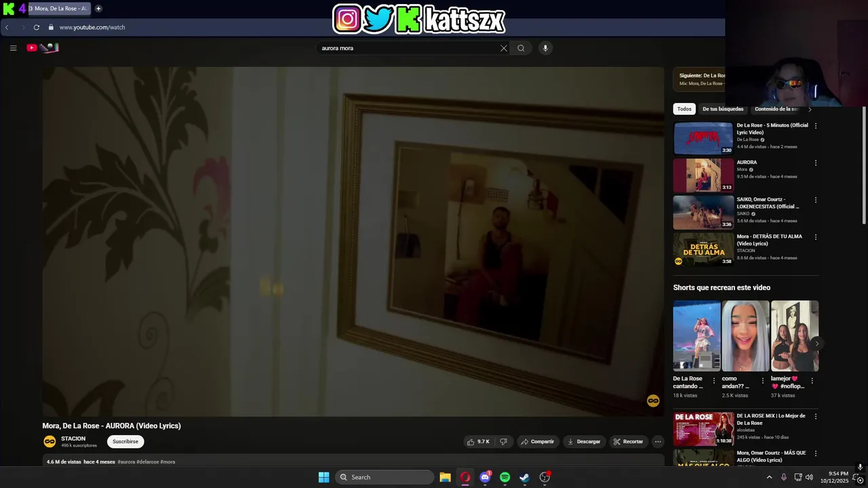Open options for MÁS QUE ALGO video
868x488 pixels.
click(816, 453)
